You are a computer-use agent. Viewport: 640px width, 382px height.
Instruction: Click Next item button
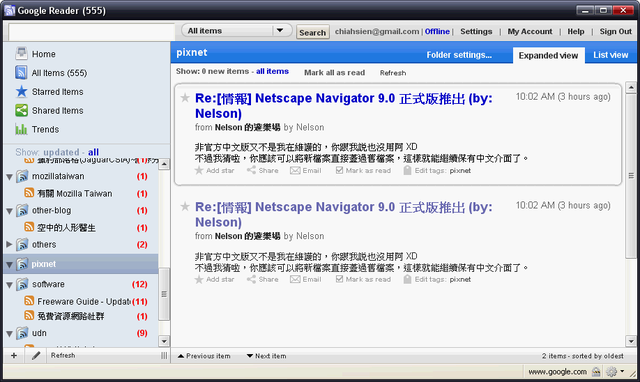click(x=267, y=356)
